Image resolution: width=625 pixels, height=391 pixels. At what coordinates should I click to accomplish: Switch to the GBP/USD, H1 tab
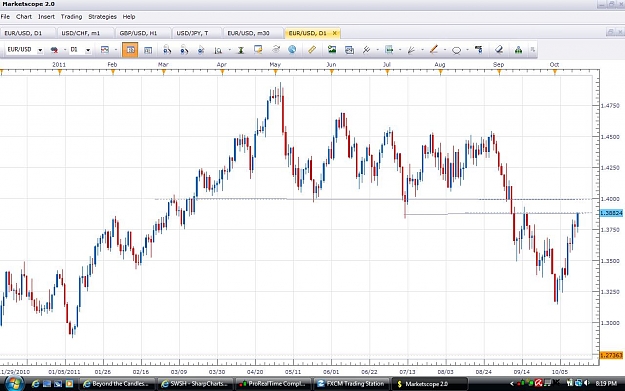pyautogui.click(x=143, y=33)
